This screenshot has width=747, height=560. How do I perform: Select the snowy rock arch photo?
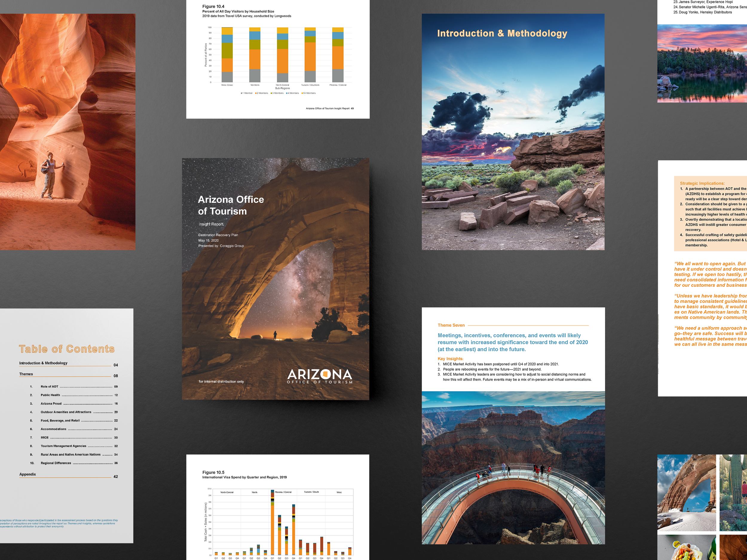[x=686, y=493]
